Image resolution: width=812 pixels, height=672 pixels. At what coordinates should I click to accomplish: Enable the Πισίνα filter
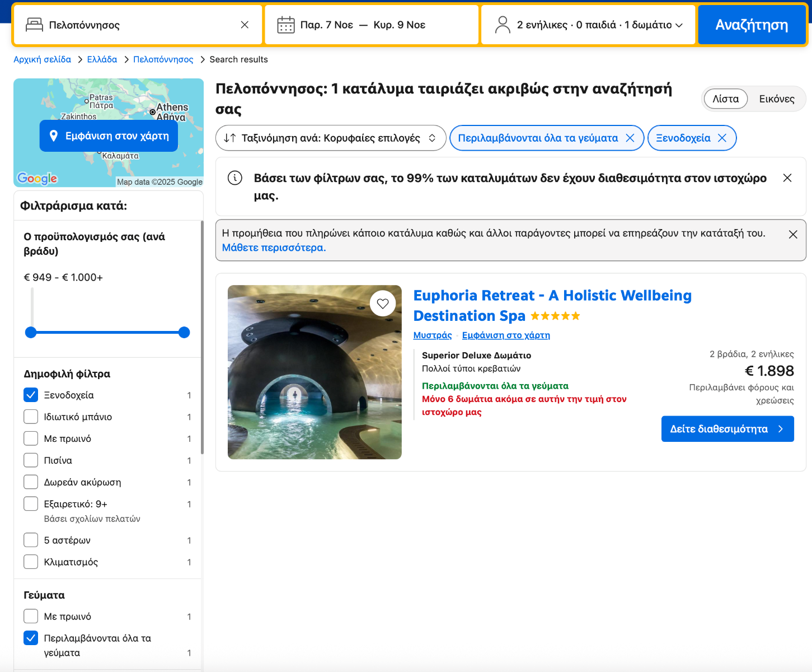31,460
